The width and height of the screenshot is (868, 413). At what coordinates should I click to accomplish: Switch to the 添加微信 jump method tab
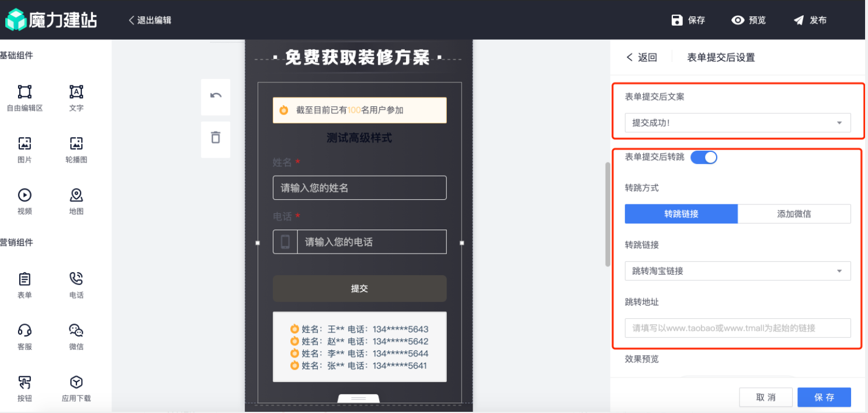pyautogui.click(x=794, y=214)
